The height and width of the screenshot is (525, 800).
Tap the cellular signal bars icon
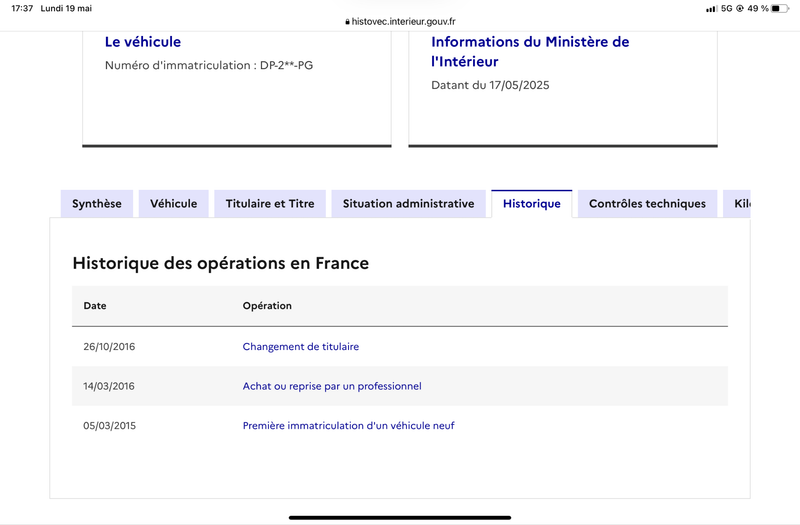click(711, 8)
